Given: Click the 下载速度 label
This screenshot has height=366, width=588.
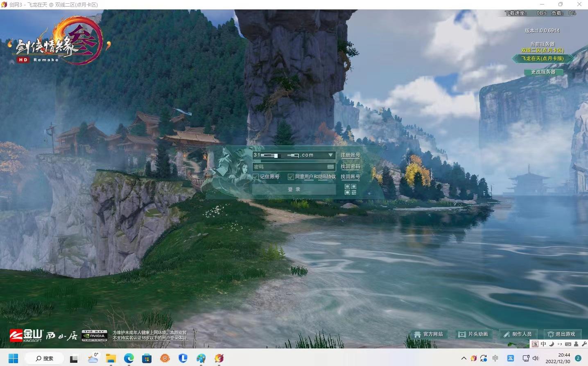Looking at the screenshot, I should pyautogui.click(x=516, y=13).
